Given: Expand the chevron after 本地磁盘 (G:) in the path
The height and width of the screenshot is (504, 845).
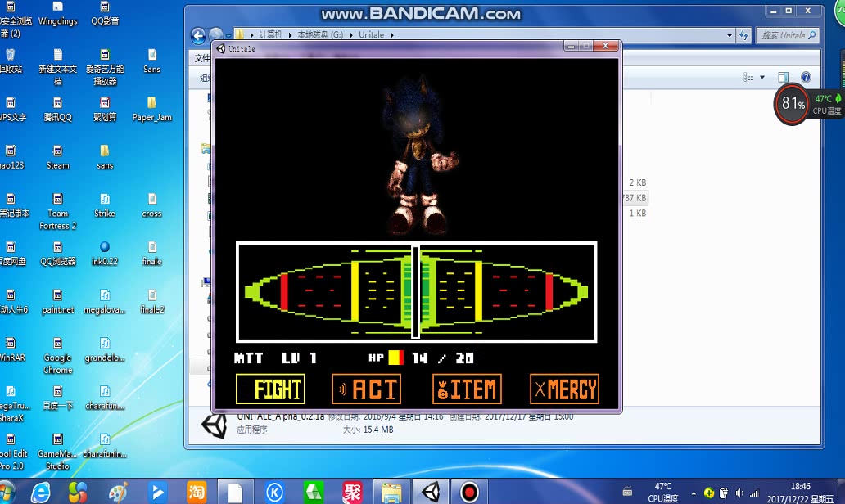Looking at the screenshot, I should [351, 35].
